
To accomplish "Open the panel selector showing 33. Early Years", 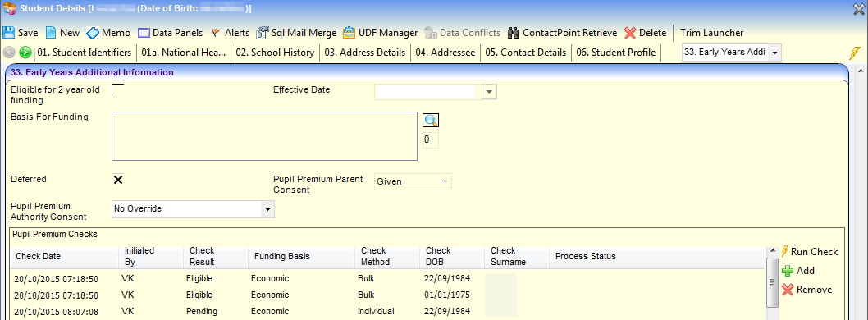I will click(x=732, y=53).
